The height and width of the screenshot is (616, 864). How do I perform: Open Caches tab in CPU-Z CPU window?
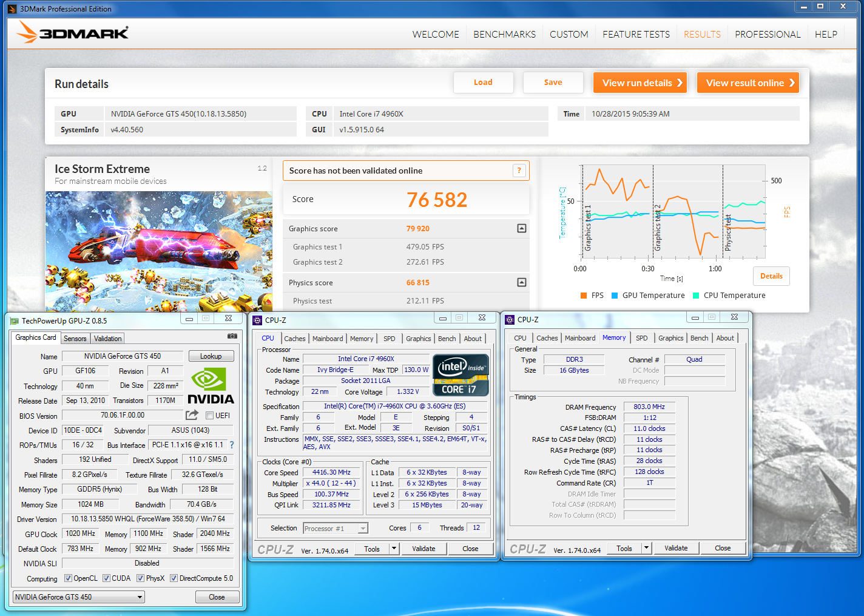(295, 339)
